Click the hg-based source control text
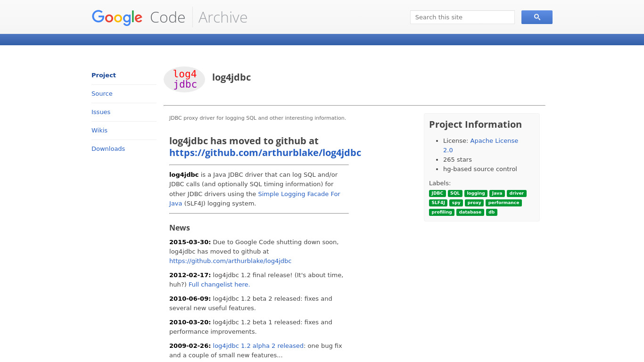This screenshot has height=362, width=644. coord(480,169)
